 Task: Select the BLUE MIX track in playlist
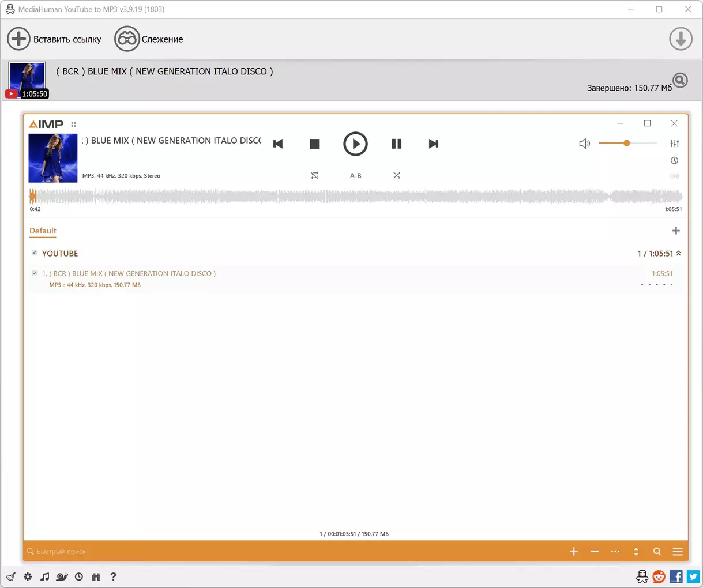point(355,279)
